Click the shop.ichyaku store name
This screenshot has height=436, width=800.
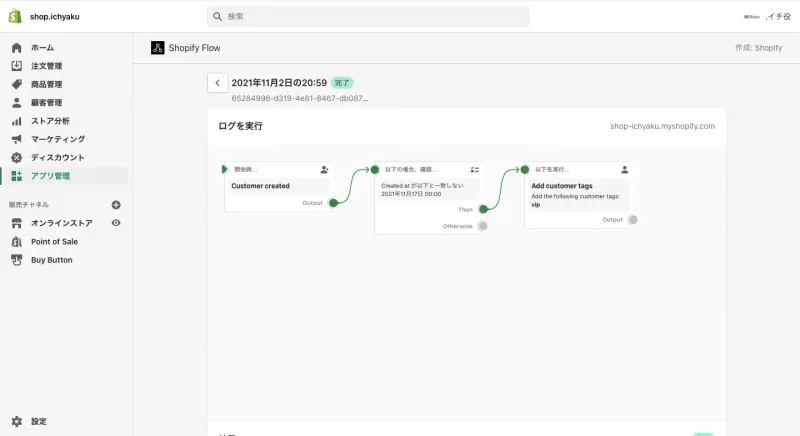point(55,17)
